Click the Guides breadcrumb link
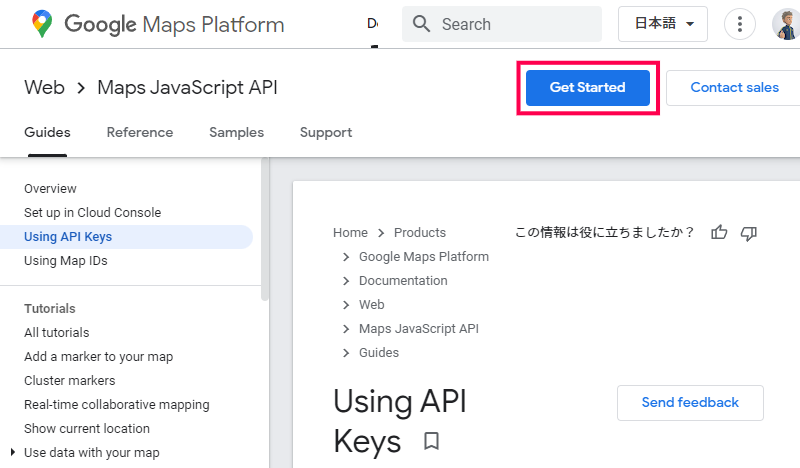This screenshot has width=800, height=468. (379, 353)
